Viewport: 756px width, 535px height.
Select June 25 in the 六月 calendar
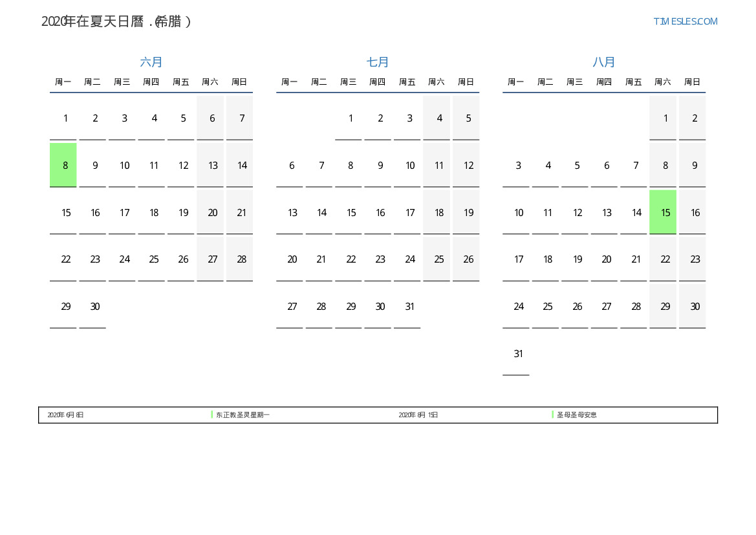click(151, 259)
